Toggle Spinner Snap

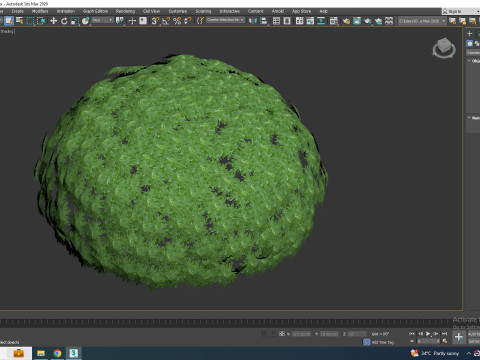point(188,21)
